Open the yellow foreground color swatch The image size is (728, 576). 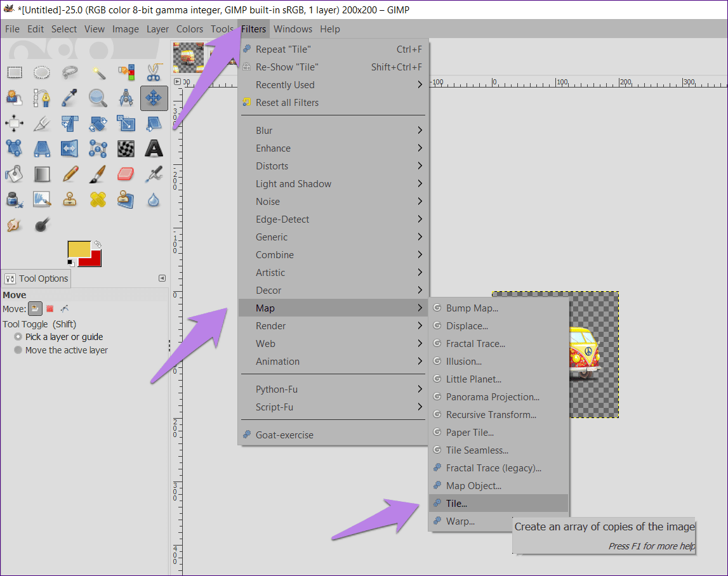tap(79, 249)
